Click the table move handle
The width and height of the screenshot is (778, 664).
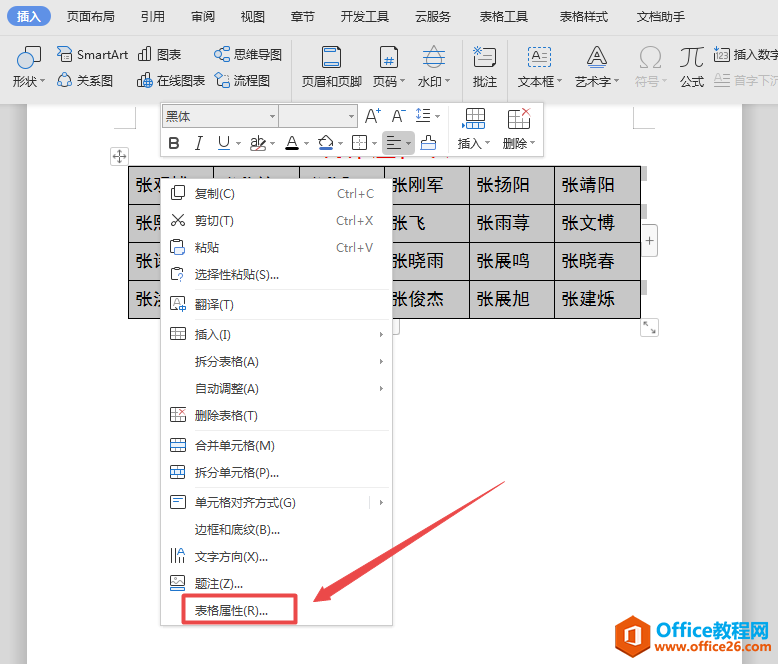click(x=119, y=155)
